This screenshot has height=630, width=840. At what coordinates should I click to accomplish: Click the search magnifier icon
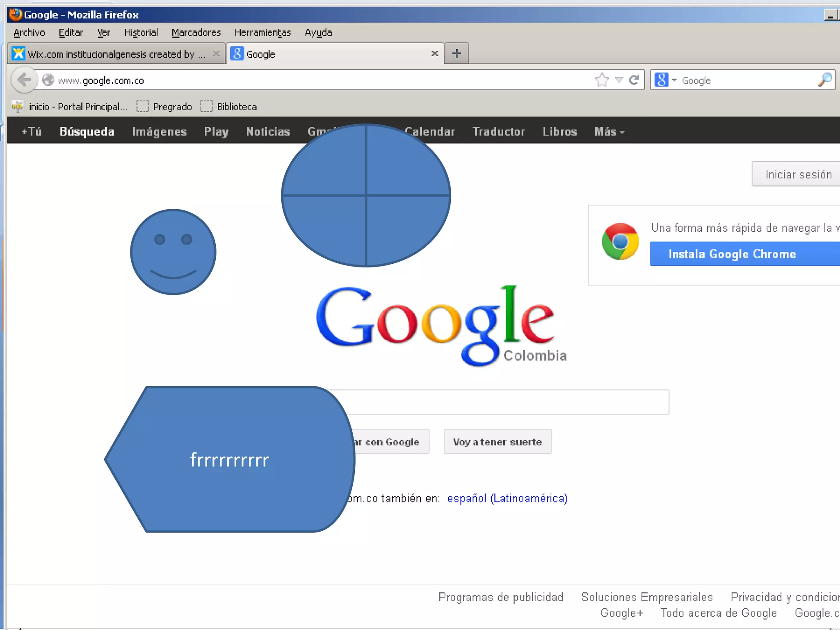825,80
